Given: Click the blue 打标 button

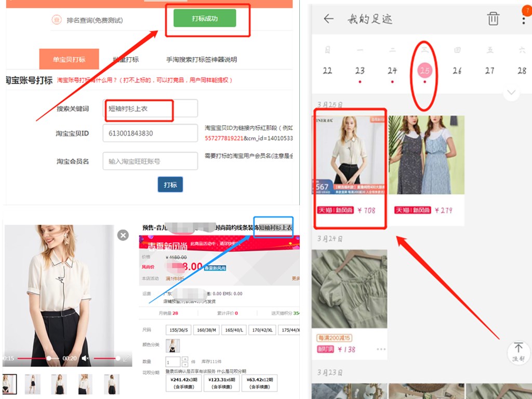Looking at the screenshot, I should click(x=170, y=184).
